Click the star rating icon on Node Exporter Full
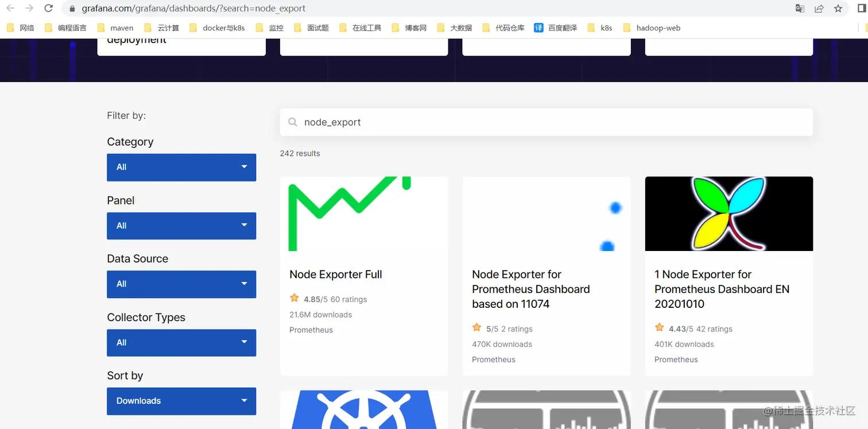868x429 pixels. click(294, 298)
